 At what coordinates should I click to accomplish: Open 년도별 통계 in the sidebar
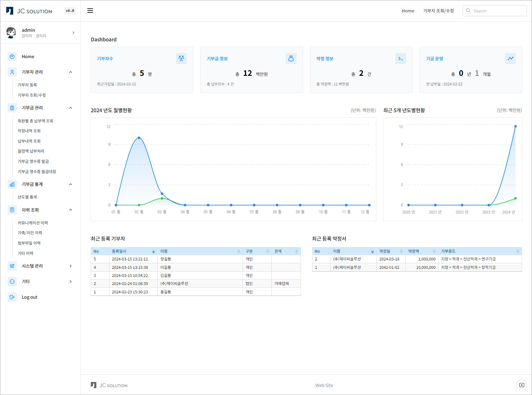tap(27, 197)
